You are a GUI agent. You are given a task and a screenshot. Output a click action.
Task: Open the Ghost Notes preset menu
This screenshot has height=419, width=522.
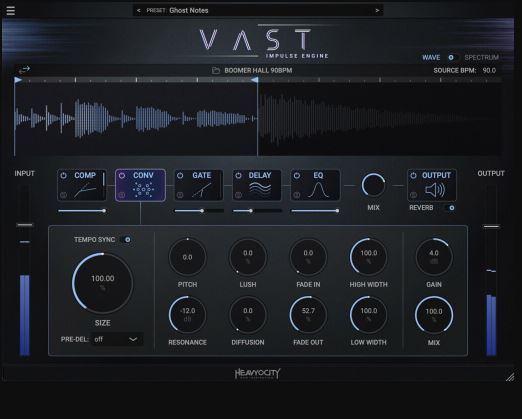(x=189, y=10)
